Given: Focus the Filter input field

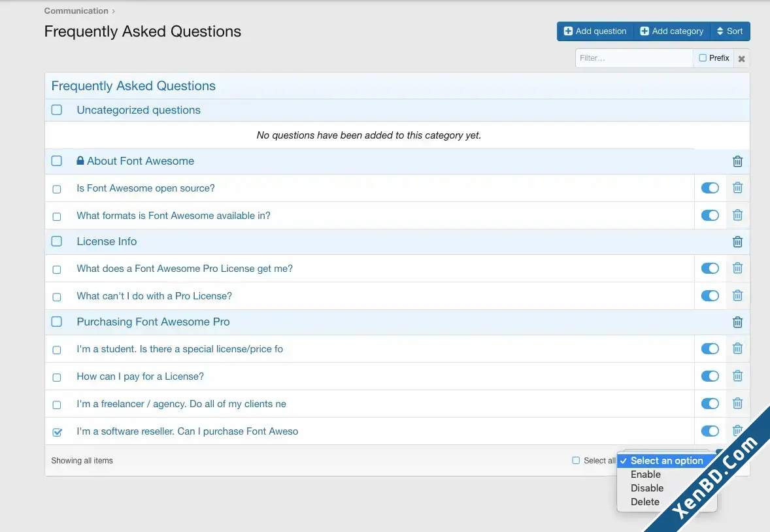Looking at the screenshot, I should [634, 58].
